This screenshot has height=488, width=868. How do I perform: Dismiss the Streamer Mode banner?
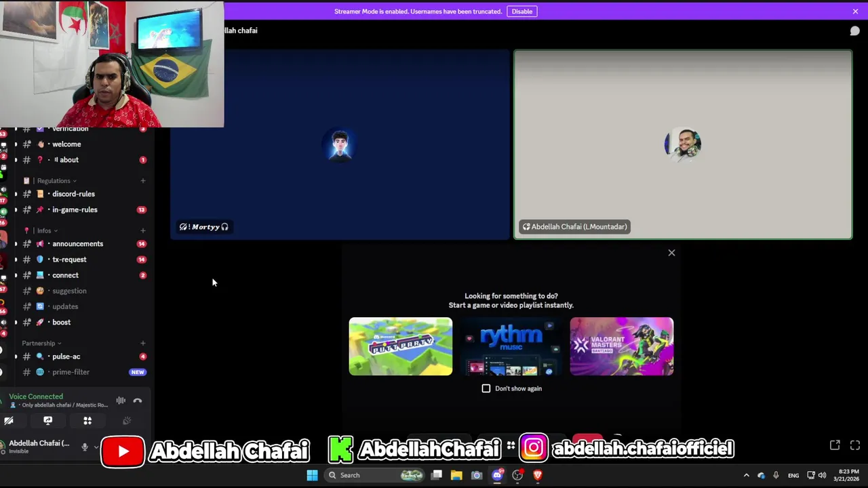tap(855, 12)
